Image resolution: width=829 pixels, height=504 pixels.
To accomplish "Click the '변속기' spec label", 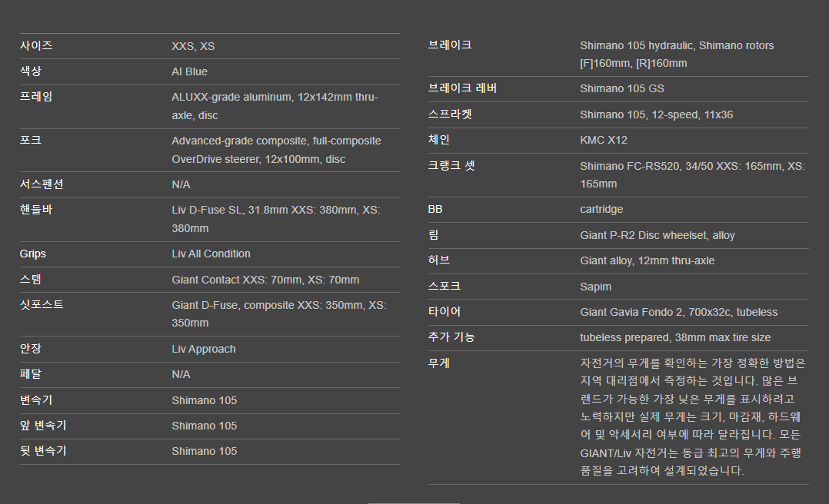I will [36, 400].
